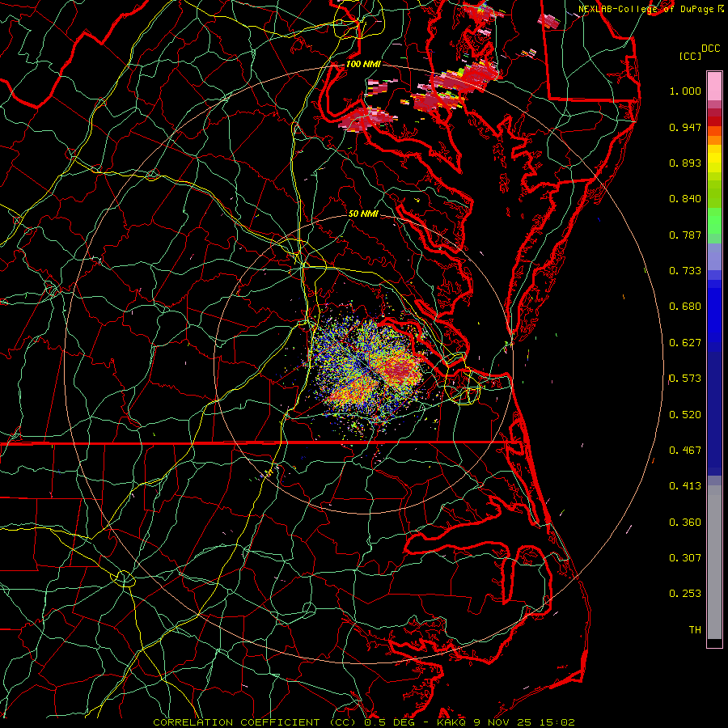Click the 50 NMI range ring label
Image resolution: width=728 pixels, height=728 pixels.
pyautogui.click(x=363, y=214)
